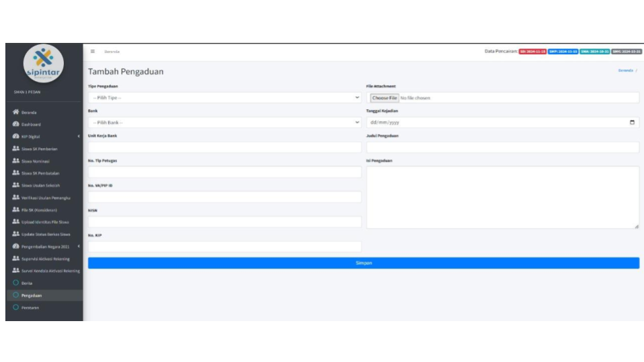Click into the Isi Pengaduan text area
The height and width of the screenshot is (362, 644).
502,198
